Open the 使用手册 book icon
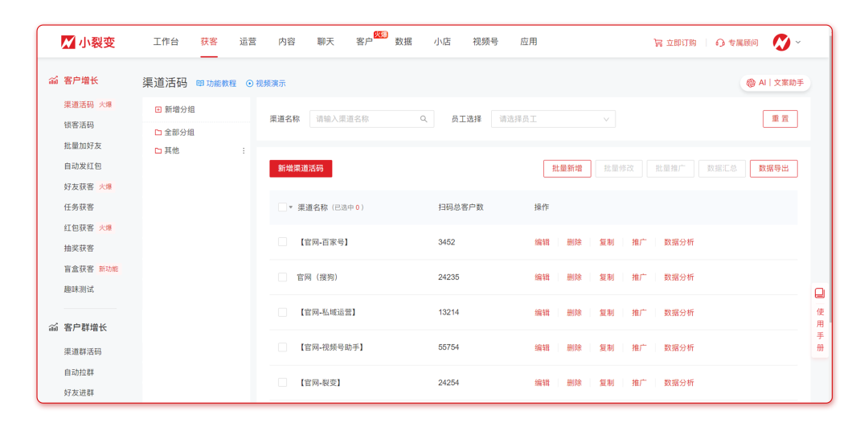Image resolution: width=868 pixels, height=431 pixels. 820,293
